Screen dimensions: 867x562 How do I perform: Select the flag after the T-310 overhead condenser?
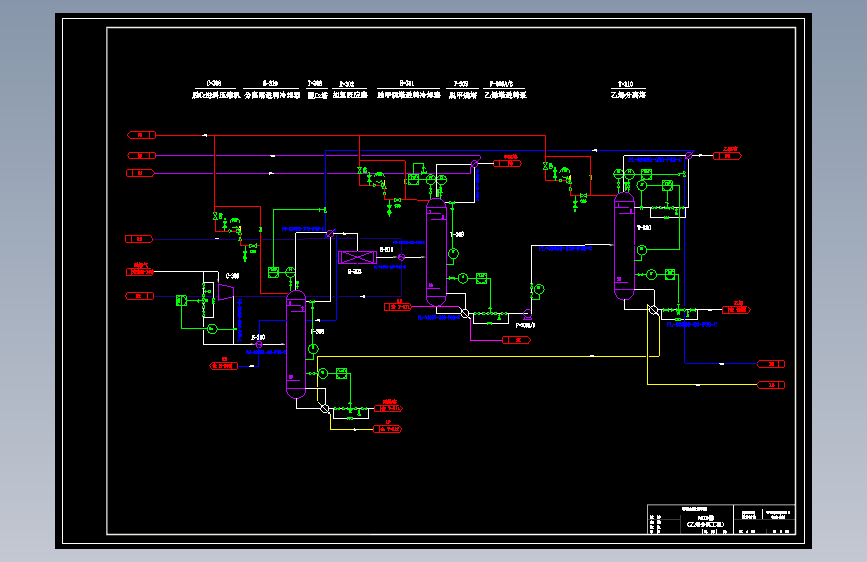coord(728,156)
